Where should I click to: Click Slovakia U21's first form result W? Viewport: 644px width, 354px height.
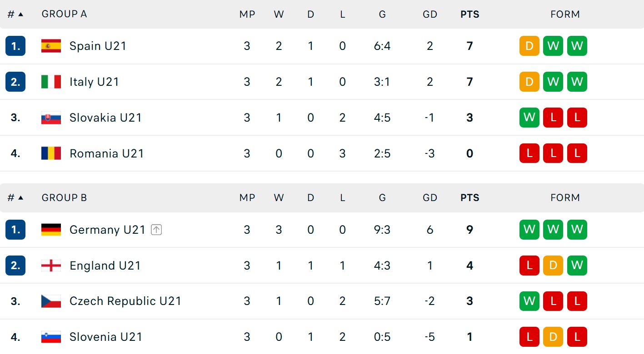point(529,118)
